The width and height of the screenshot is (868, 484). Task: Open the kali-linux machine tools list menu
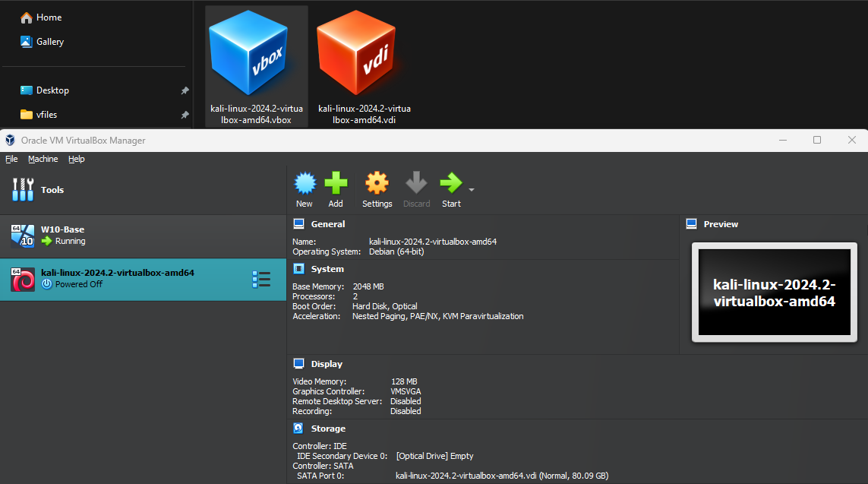[261, 280]
